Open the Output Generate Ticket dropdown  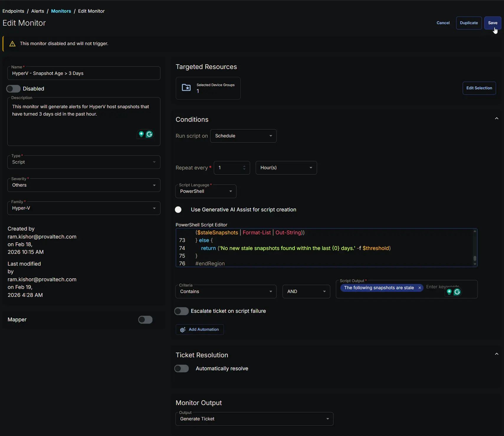tap(254, 419)
